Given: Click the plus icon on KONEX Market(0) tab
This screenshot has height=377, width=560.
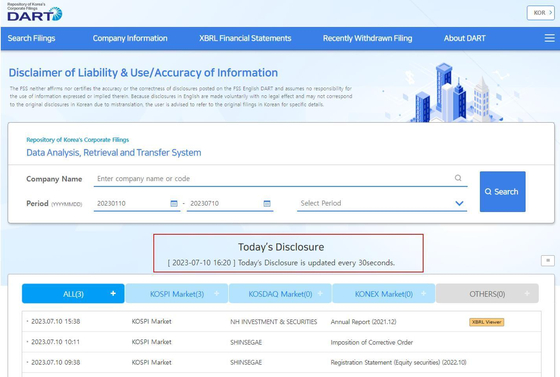Looking at the screenshot, I should (424, 293).
